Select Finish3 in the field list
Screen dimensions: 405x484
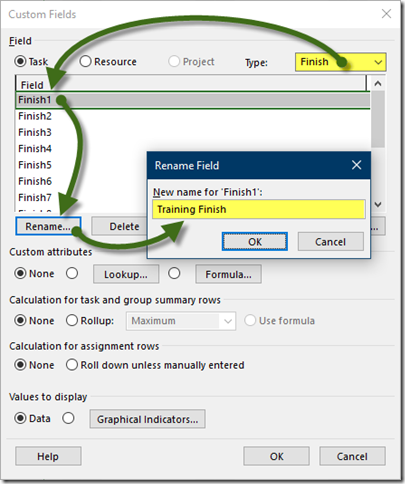[35, 132]
